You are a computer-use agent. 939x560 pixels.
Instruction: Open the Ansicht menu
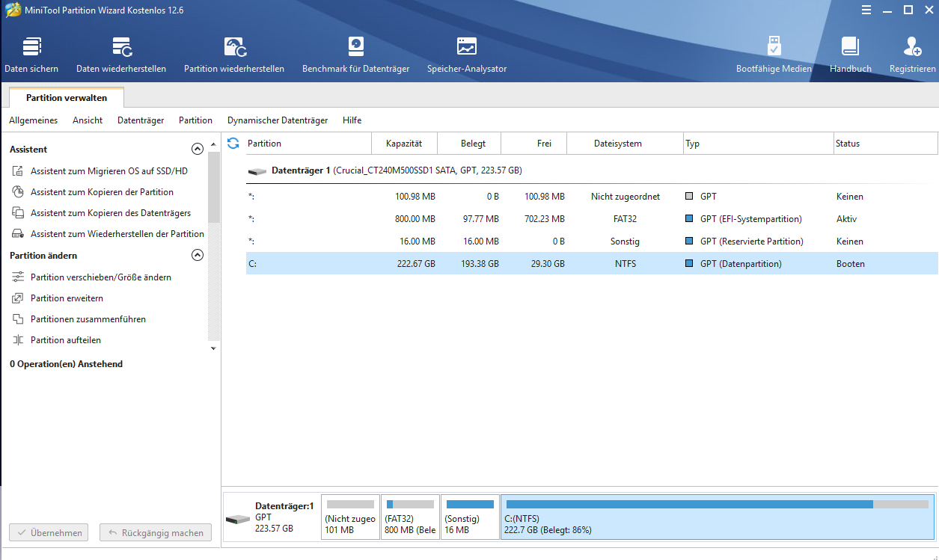[88, 120]
